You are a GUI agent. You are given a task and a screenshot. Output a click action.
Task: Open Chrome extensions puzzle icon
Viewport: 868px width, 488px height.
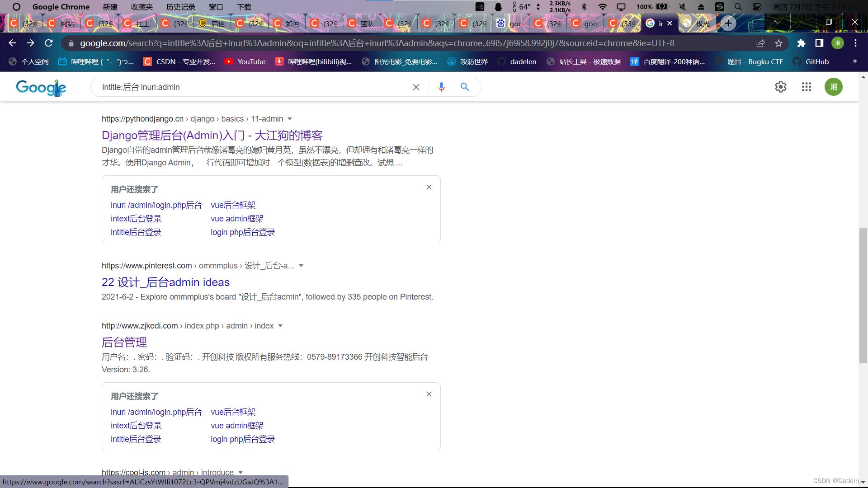click(801, 43)
